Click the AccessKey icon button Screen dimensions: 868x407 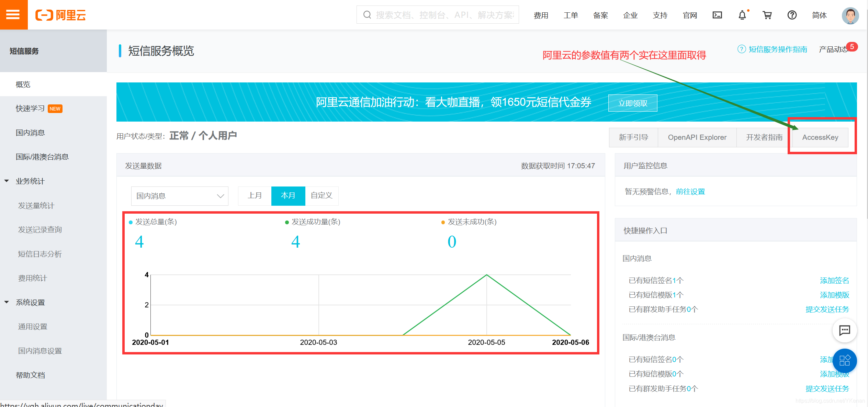pyautogui.click(x=821, y=137)
